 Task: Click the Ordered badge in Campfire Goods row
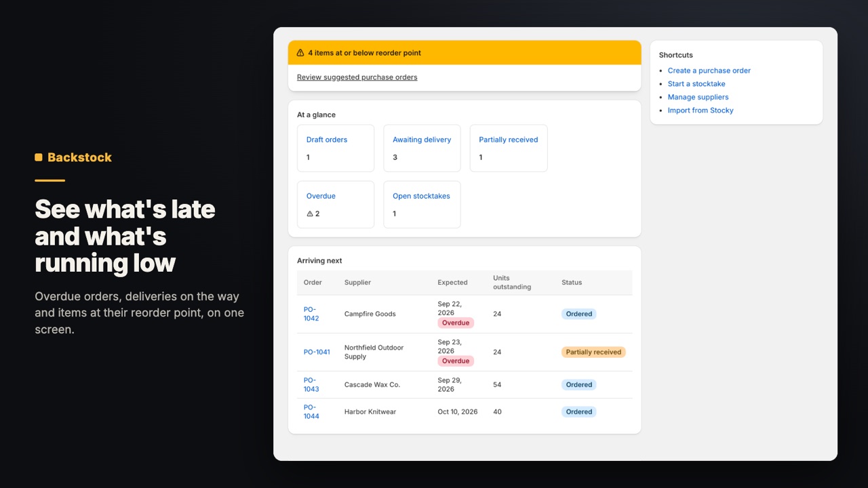579,314
